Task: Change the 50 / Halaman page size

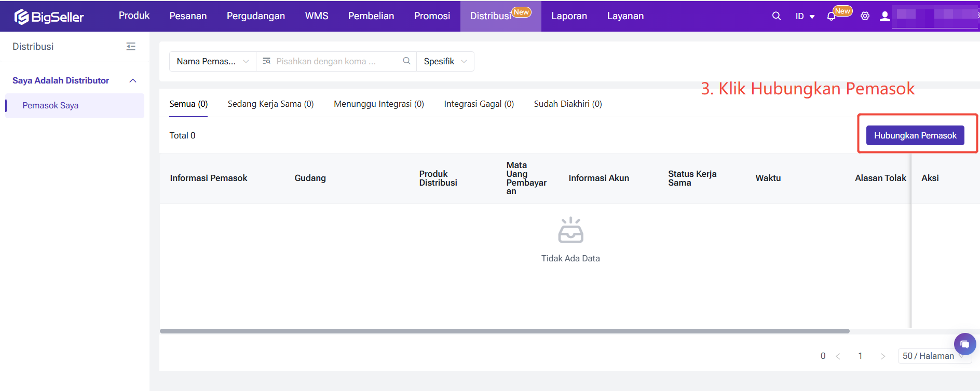Action: [x=933, y=356]
